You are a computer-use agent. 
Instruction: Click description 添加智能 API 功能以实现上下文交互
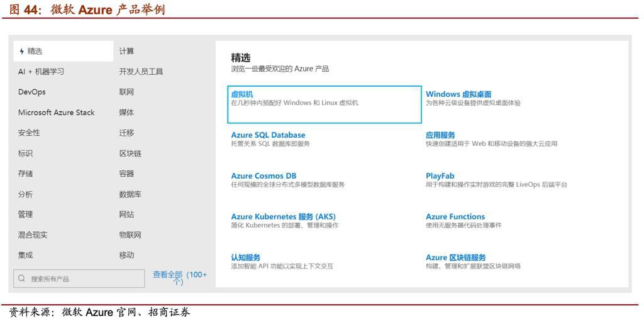click(282, 266)
